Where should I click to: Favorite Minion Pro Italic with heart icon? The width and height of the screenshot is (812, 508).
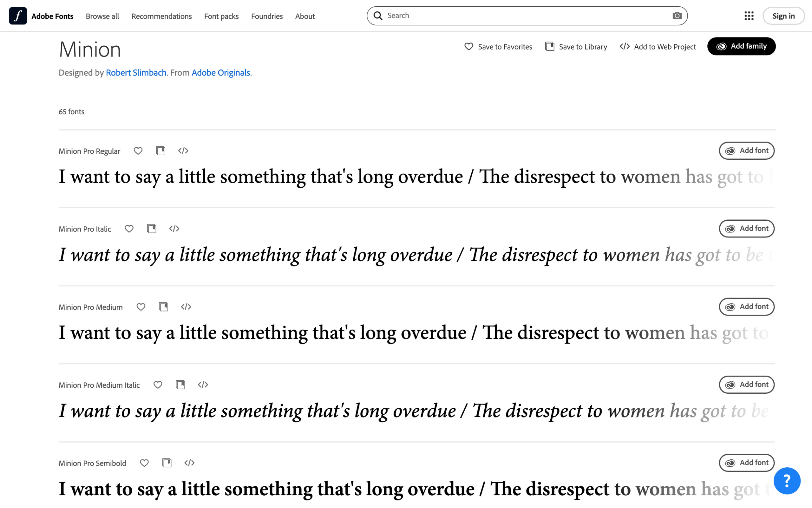coord(129,229)
